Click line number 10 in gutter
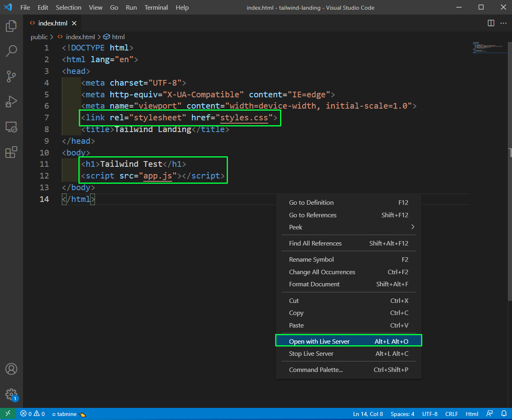Image resolution: width=512 pixels, height=420 pixels. pyautogui.click(x=44, y=153)
